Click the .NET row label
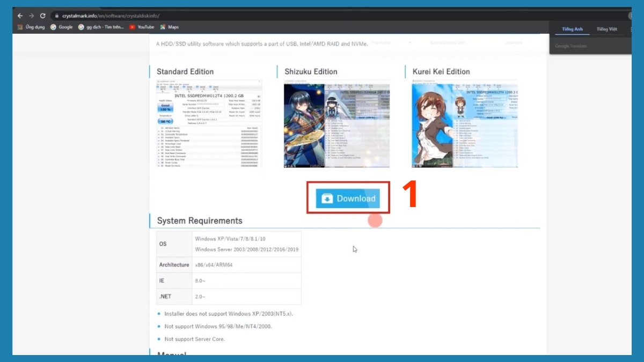 point(165,296)
